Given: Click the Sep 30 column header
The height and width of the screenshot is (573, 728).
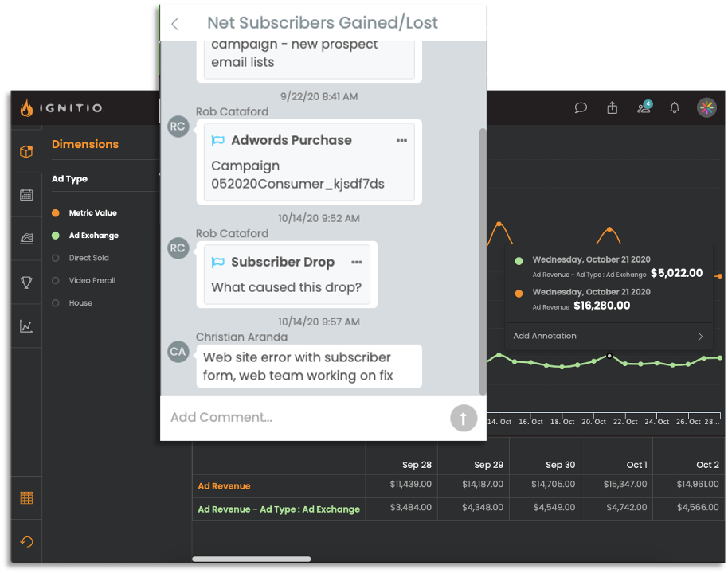Looking at the screenshot, I should click(560, 465).
